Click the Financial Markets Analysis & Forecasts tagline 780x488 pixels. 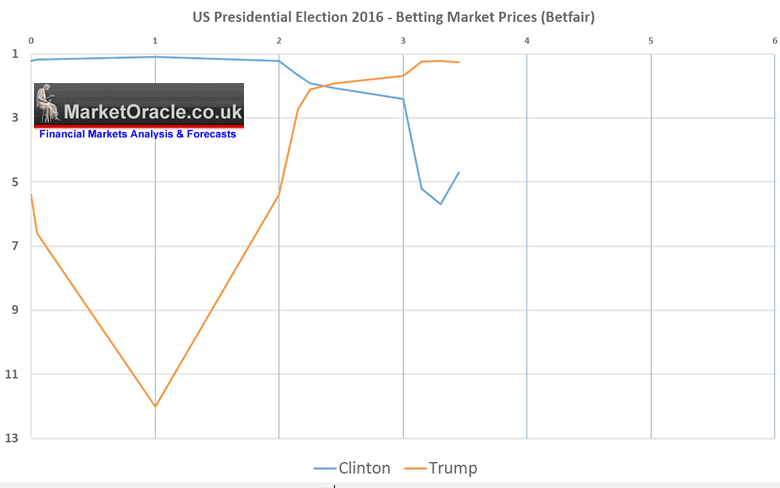pos(138,134)
